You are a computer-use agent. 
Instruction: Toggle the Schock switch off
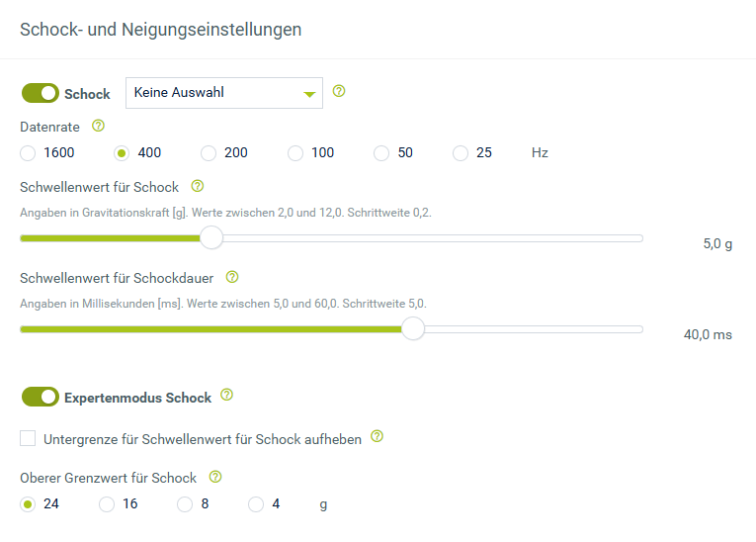pos(41,93)
